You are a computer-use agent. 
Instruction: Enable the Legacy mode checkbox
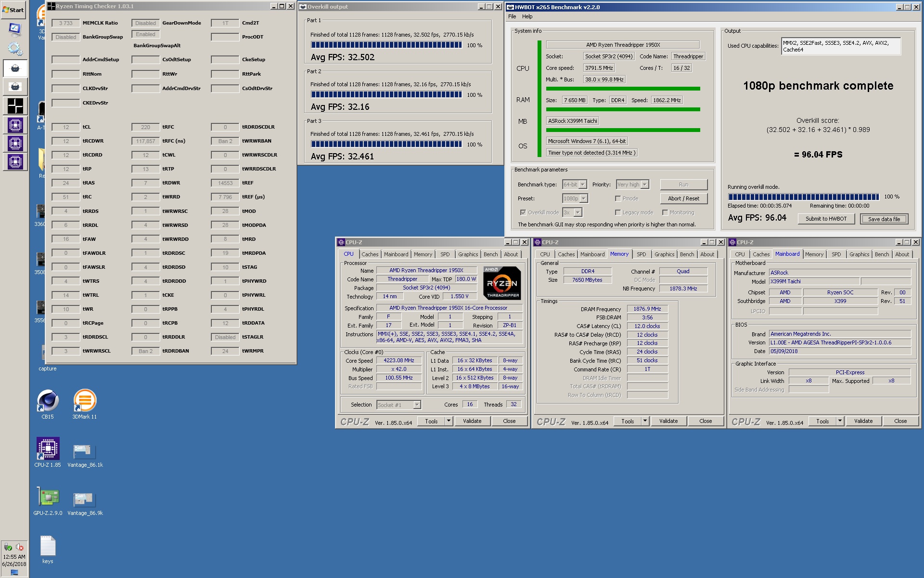click(618, 212)
